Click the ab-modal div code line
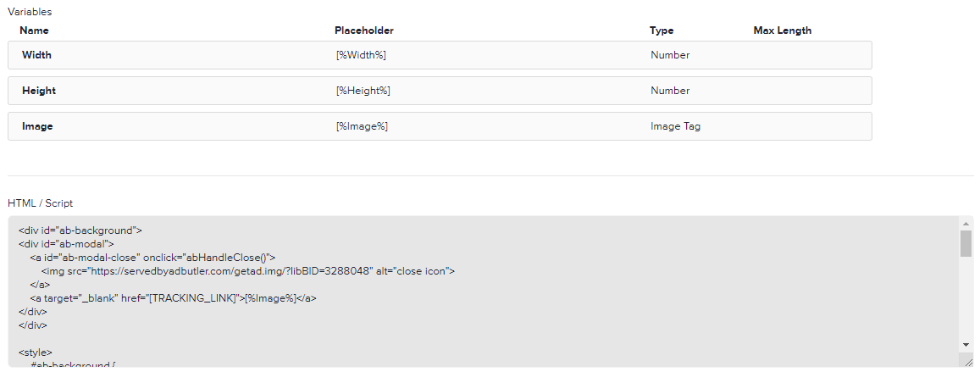980x383 pixels. [66, 244]
